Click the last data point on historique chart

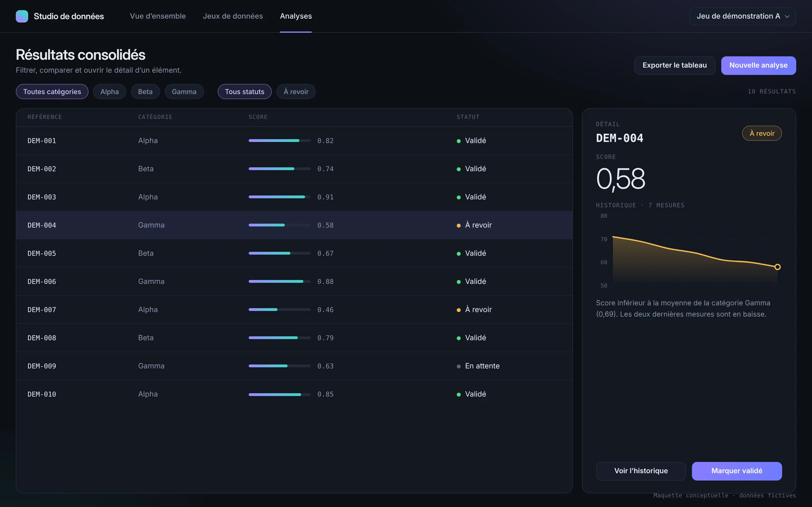(777, 267)
